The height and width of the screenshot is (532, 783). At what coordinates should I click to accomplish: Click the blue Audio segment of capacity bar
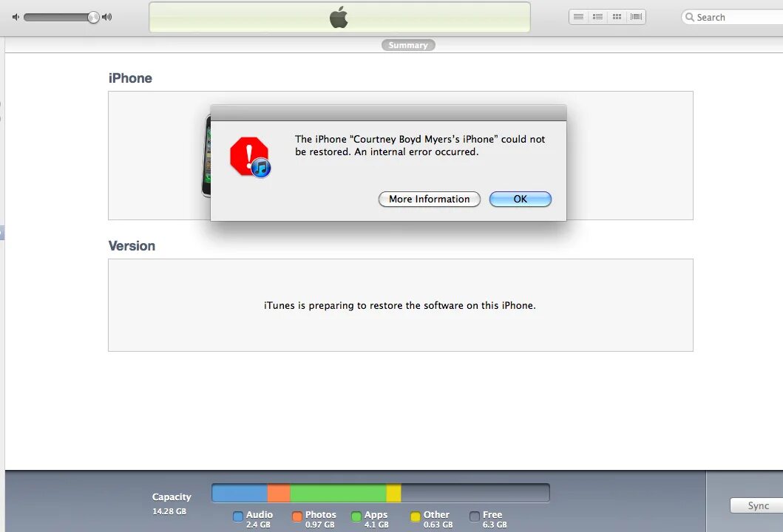(x=240, y=493)
